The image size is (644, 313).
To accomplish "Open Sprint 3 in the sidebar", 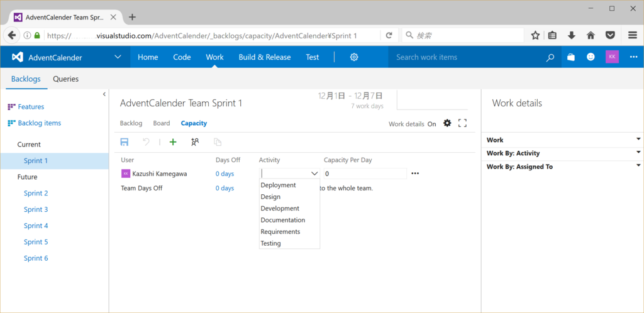I will pyautogui.click(x=36, y=209).
